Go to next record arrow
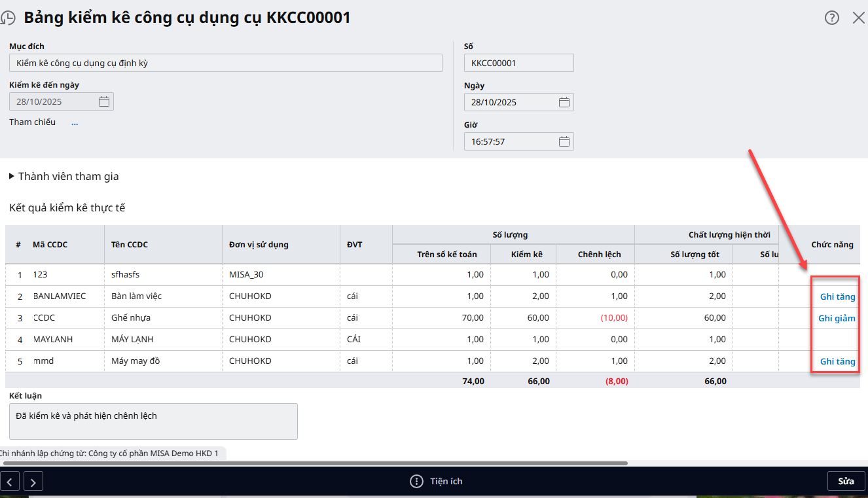 point(33,482)
